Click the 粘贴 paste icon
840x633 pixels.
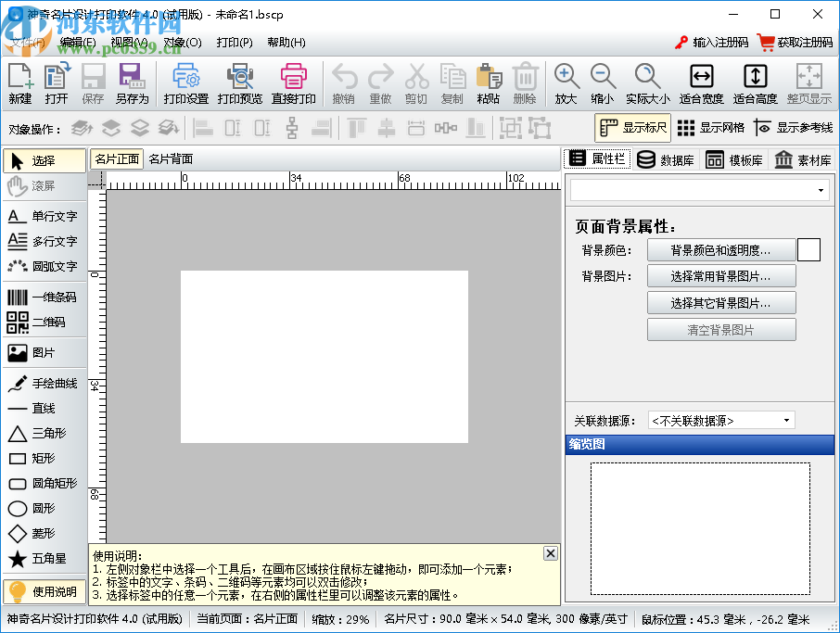pyautogui.click(x=488, y=83)
